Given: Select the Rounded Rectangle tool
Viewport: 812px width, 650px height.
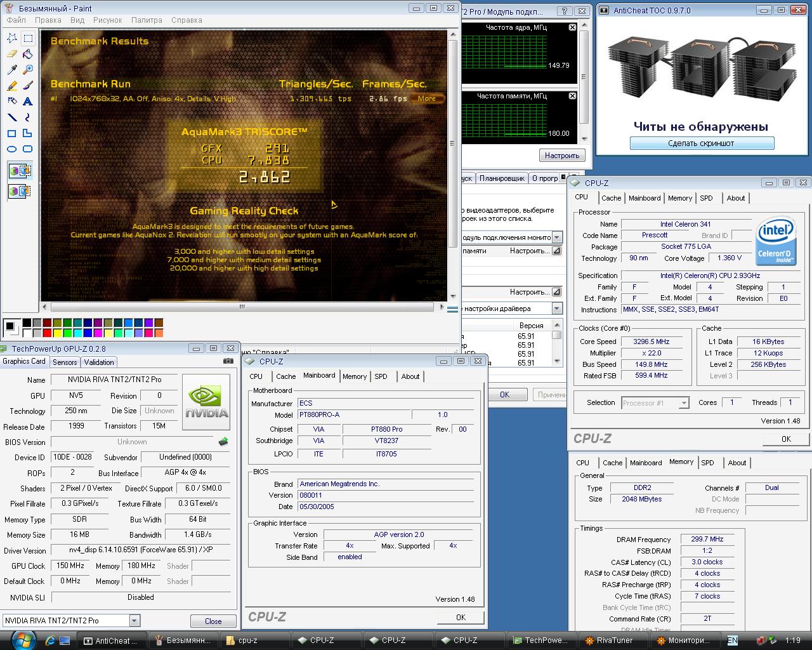Looking at the screenshot, I should tap(27, 149).
